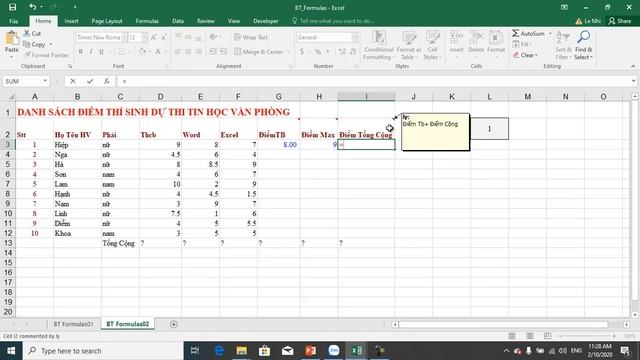Image resolution: width=640 pixels, height=360 pixels.
Task: Add a new sheet with plus button
Action: pyautogui.click(x=174, y=324)
